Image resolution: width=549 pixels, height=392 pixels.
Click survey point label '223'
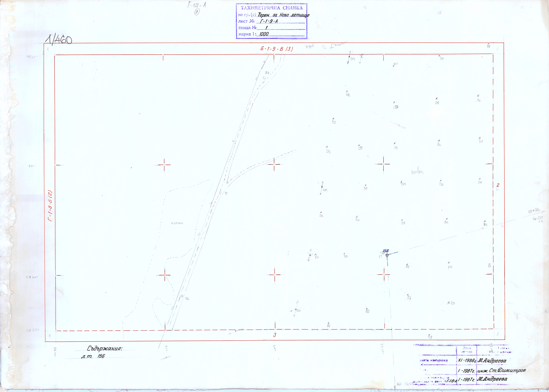[298, 310]
